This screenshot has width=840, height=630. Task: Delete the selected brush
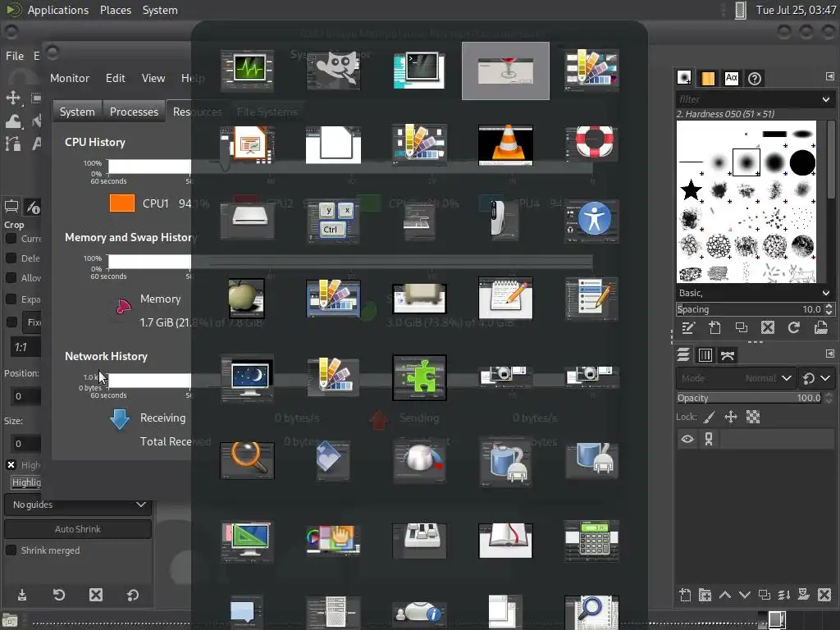tap(768, 327)
